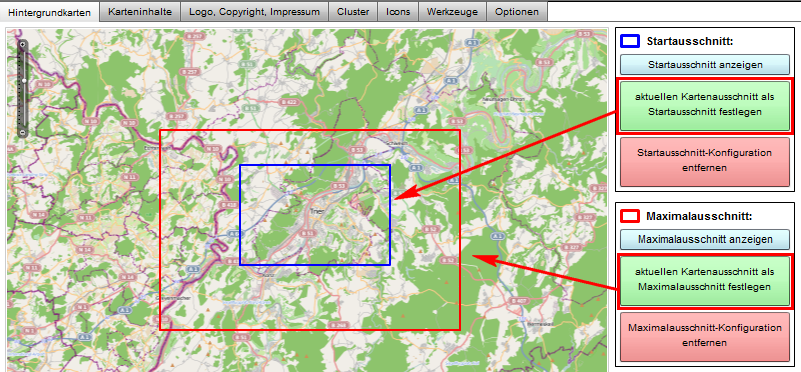Set current map view as Maximalausschnitt
This screenshot has width=801, height=372.
click(x=705, y=281)
